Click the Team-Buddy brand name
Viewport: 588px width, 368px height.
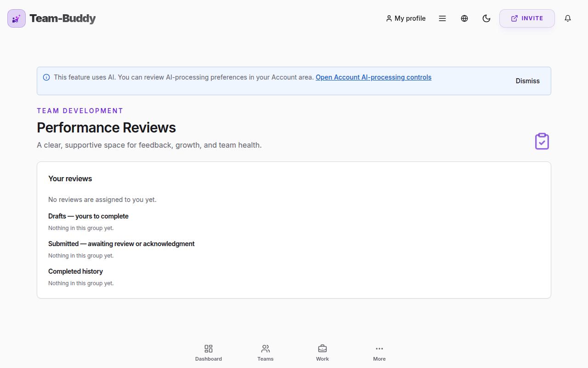tap(62, 18)
